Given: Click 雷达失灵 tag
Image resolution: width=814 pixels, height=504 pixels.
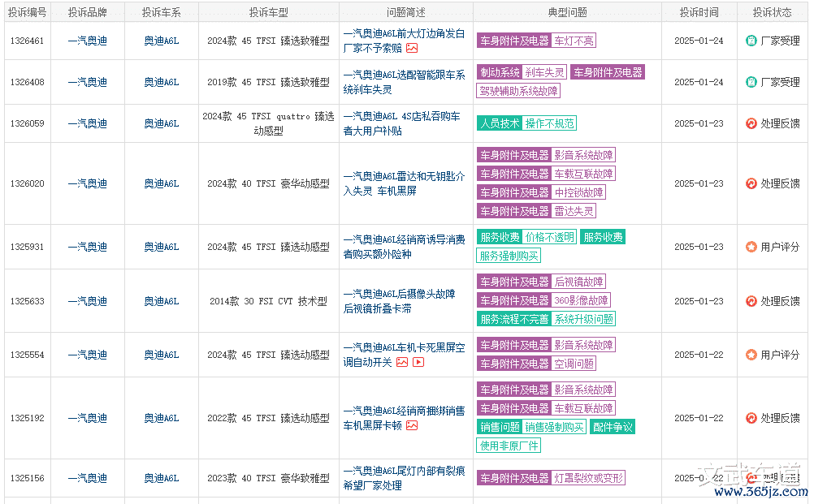Looking at the screenshot, I should [574, 211].
